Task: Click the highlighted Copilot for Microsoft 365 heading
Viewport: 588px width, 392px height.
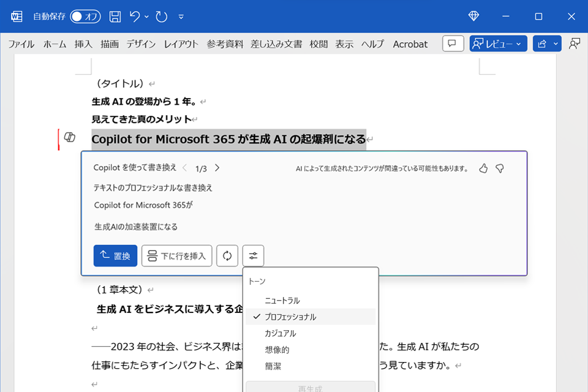Action: click(228, 139)
